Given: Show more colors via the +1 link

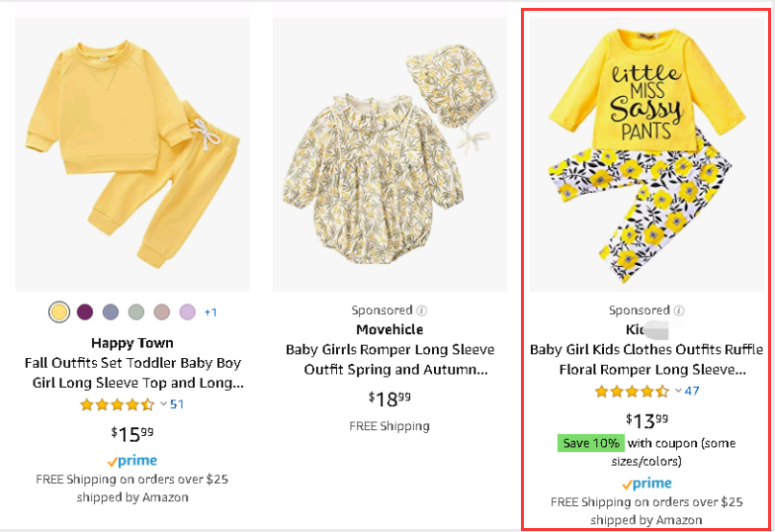Looking at the screenshot, I should pos(211,312).
